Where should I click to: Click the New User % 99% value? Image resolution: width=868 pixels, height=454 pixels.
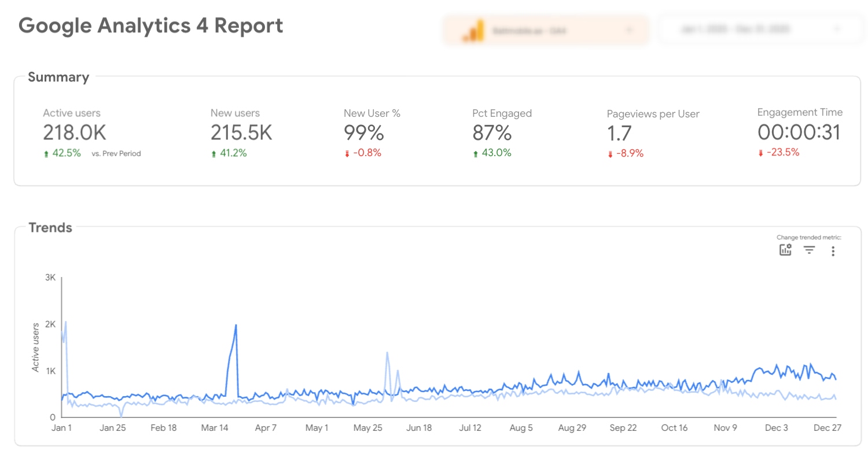364,133
